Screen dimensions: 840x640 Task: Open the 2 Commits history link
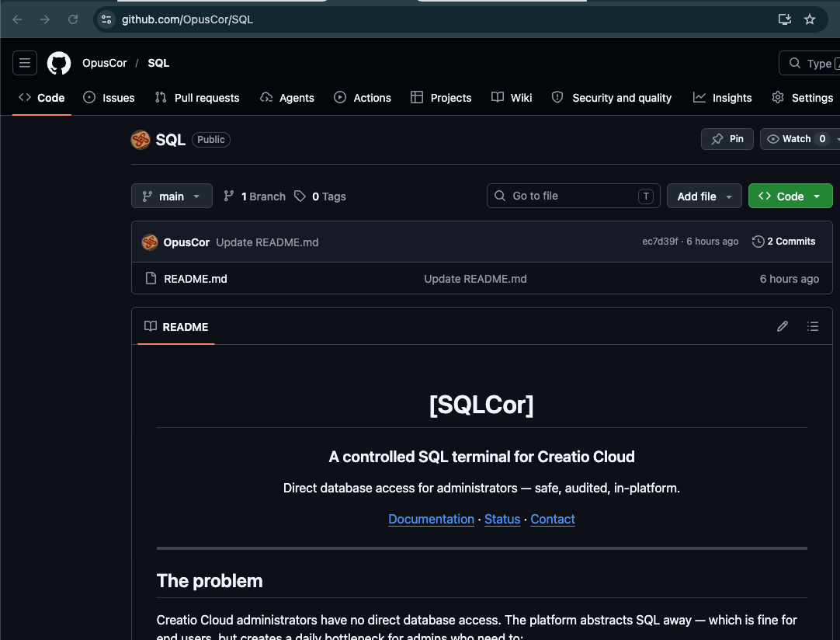coord(784,242)
